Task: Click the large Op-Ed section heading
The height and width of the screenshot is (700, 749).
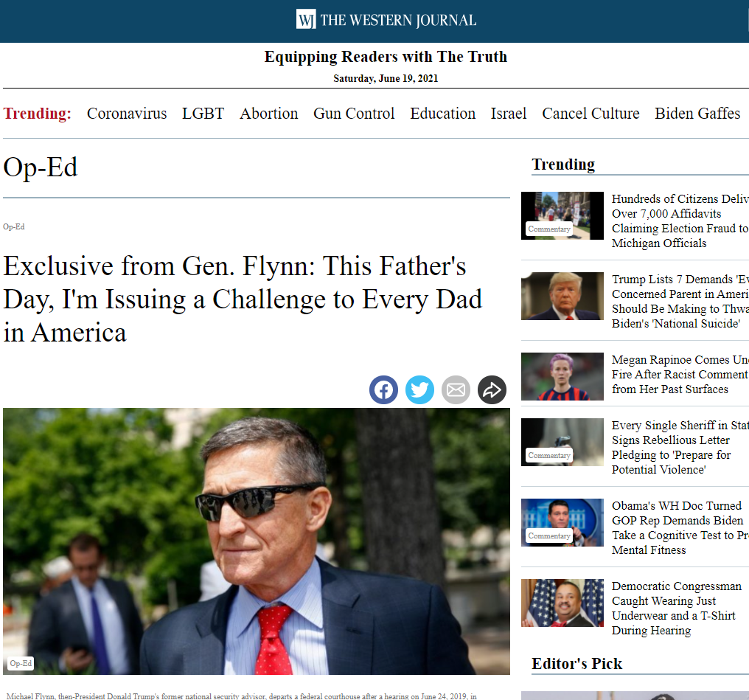Action: [40, 167]
